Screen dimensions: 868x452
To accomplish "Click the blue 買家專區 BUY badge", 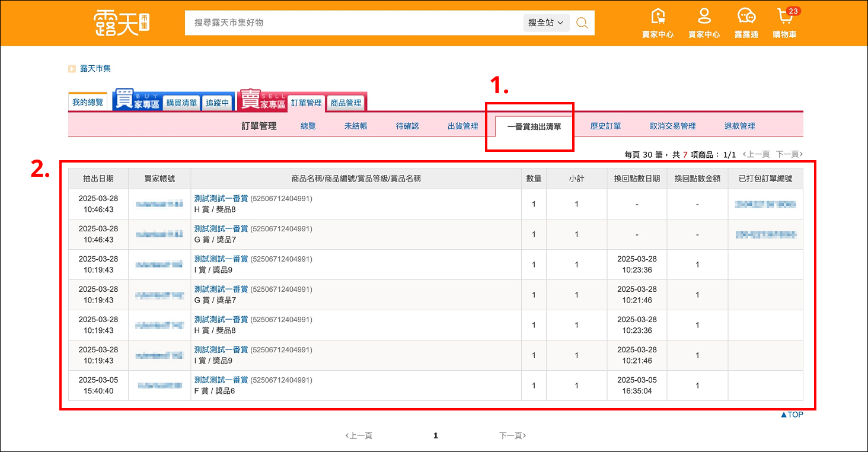I will coord(136,101).
